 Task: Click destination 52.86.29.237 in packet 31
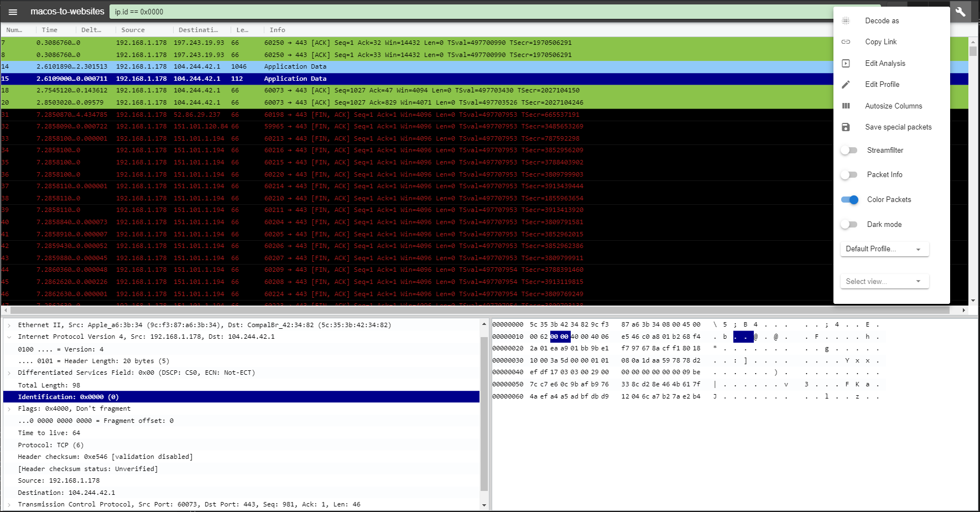(197, 115)
